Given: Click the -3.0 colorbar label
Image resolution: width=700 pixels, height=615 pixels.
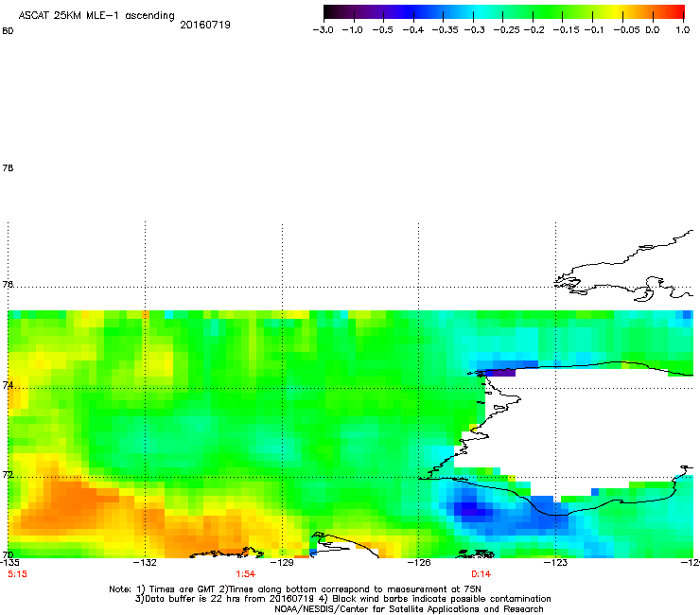Looking at the screenshot, I should click(323, 30).
